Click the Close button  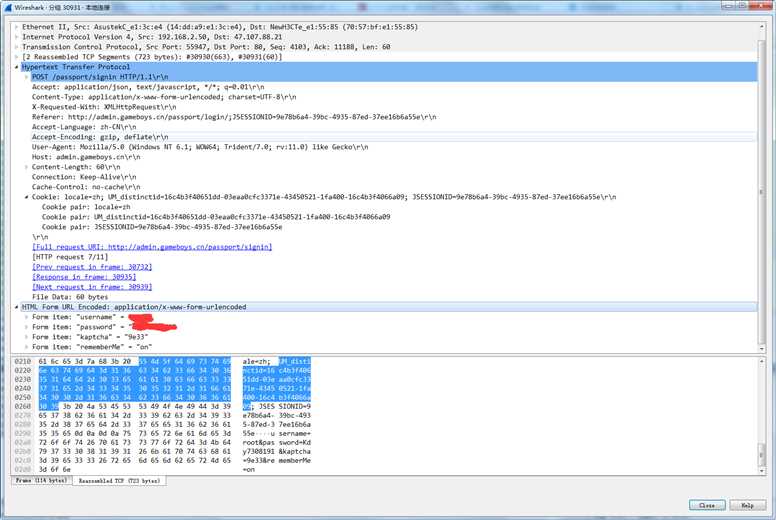[707, 505]
